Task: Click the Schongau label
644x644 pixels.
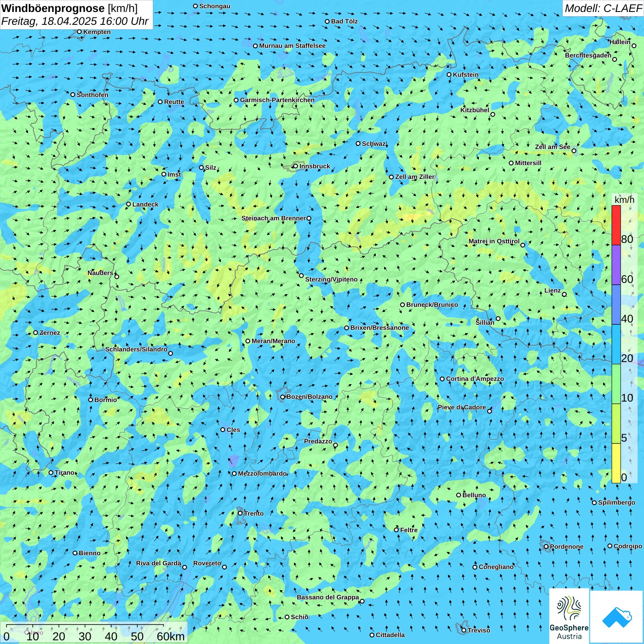Action: click(214, 6)
